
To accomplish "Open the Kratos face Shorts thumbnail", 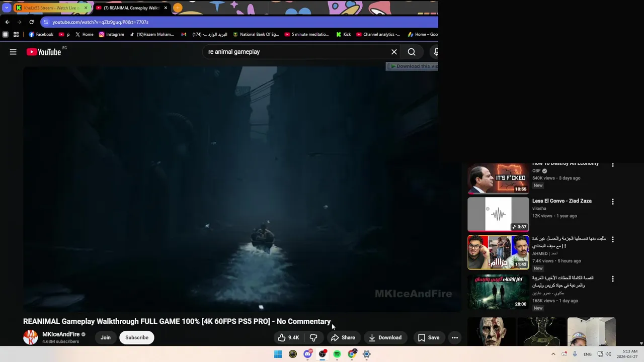I will coord(491,331).
